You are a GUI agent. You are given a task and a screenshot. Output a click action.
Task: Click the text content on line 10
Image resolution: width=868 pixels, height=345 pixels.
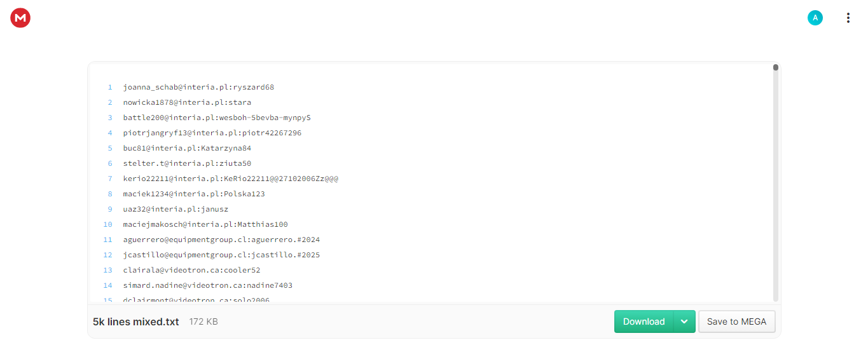pyautogui.click(x=205, y=224)
